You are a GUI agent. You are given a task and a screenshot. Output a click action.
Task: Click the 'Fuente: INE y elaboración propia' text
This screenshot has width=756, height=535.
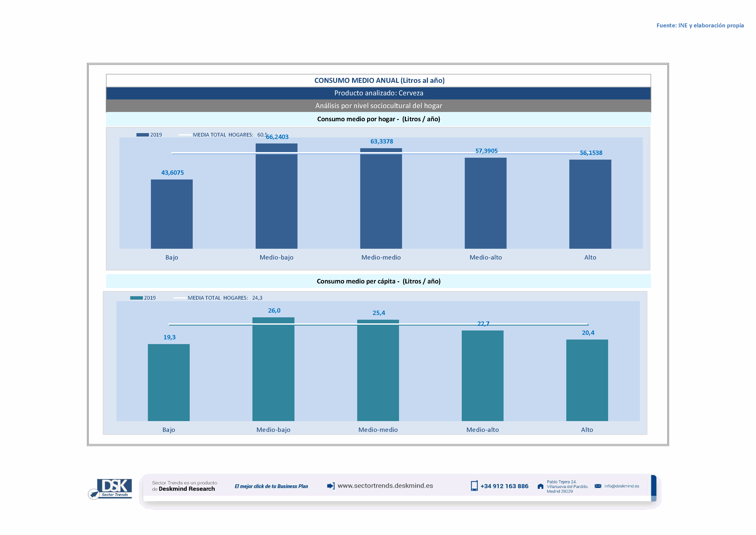tap(700, 25)
